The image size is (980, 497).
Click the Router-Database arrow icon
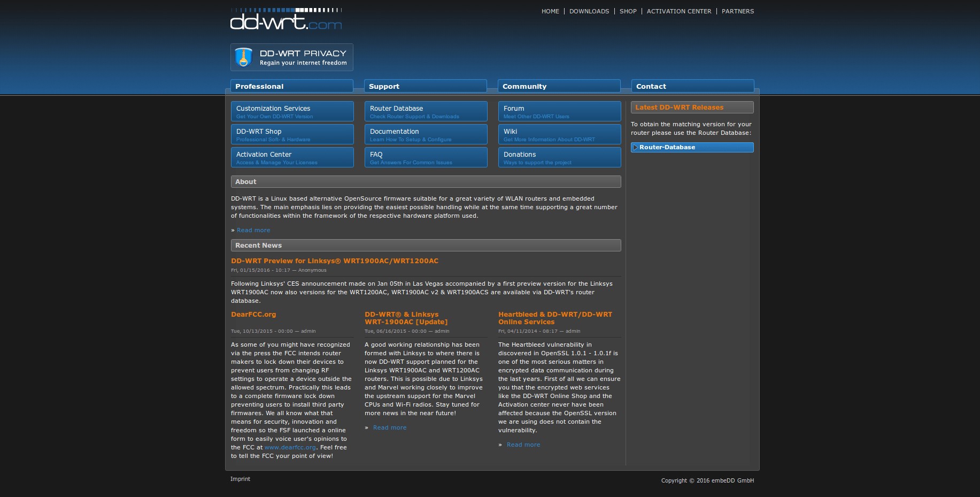click(635, 148)
